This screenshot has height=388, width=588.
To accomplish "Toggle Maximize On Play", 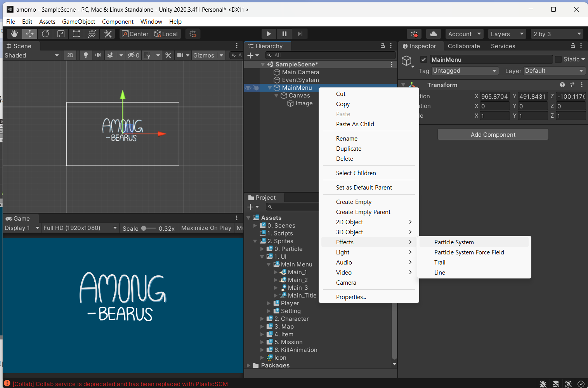I will (x=206, y=228).
